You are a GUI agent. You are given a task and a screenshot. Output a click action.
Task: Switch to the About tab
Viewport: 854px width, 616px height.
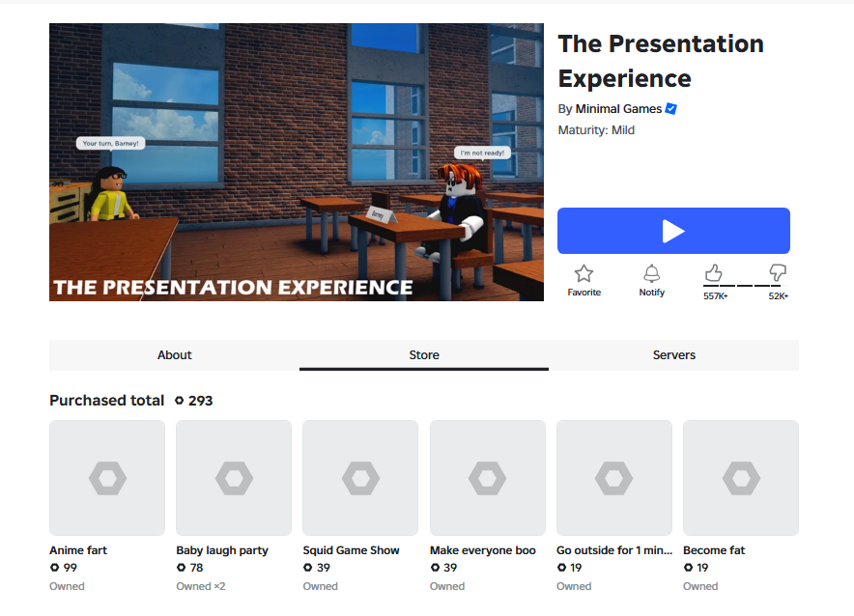[x=174, y=354]
